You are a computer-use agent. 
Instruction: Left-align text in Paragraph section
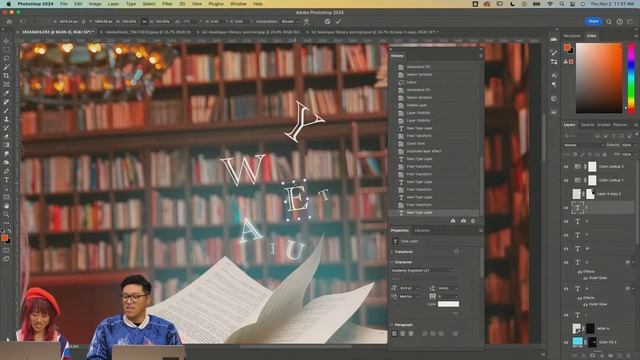click(x=394, y=333)
